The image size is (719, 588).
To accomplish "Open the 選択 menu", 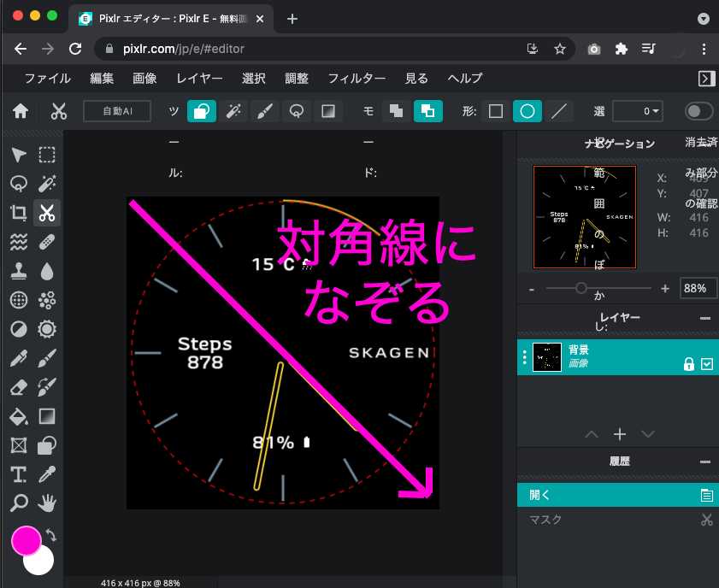I will coord(254,79).
